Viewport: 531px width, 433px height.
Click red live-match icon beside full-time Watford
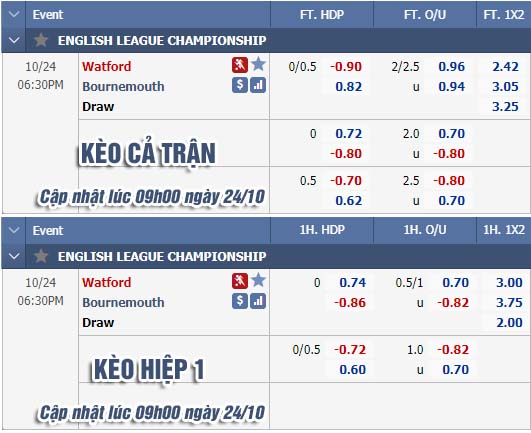[x=240, y=65]
